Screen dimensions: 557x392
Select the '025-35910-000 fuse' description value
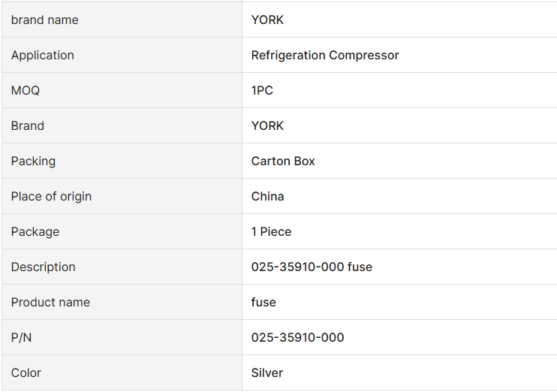coord(312,267)
